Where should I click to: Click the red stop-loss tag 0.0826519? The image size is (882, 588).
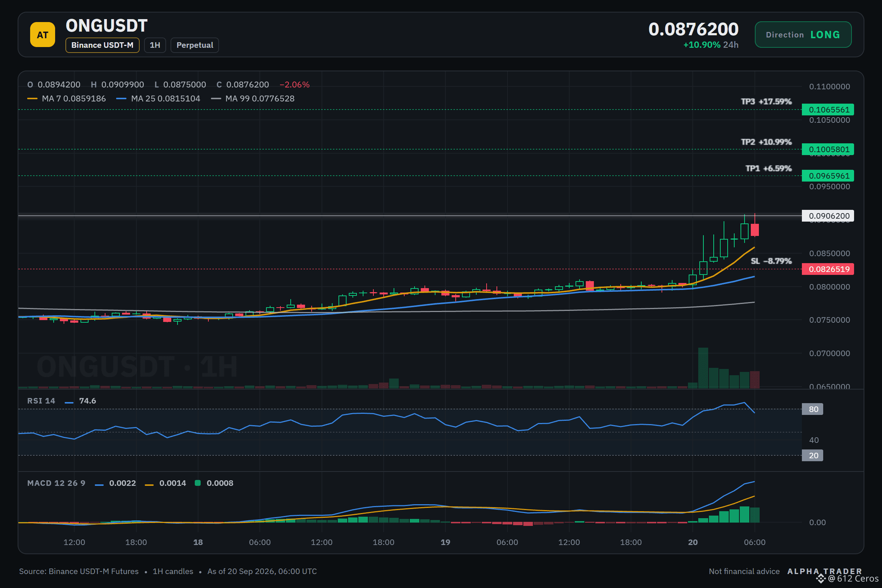coord(828,269)
